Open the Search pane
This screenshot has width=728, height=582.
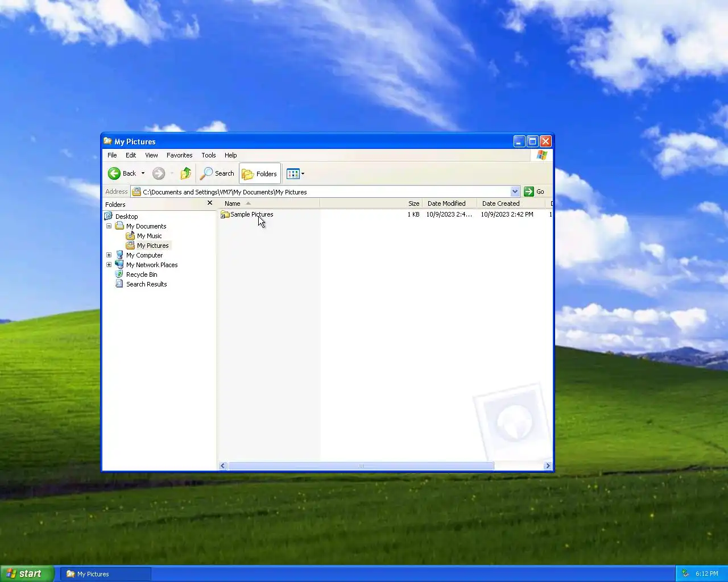pyautogui.click(x=217, y=173)
